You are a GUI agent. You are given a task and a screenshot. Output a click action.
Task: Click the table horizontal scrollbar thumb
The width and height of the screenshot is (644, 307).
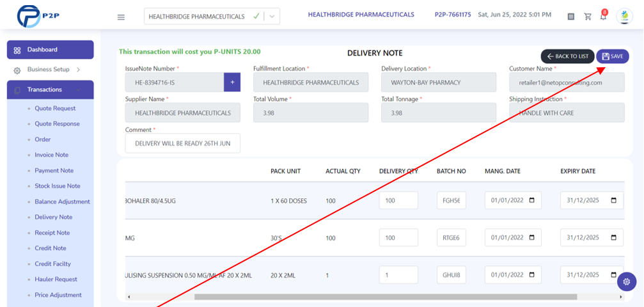tap(386, 297)
